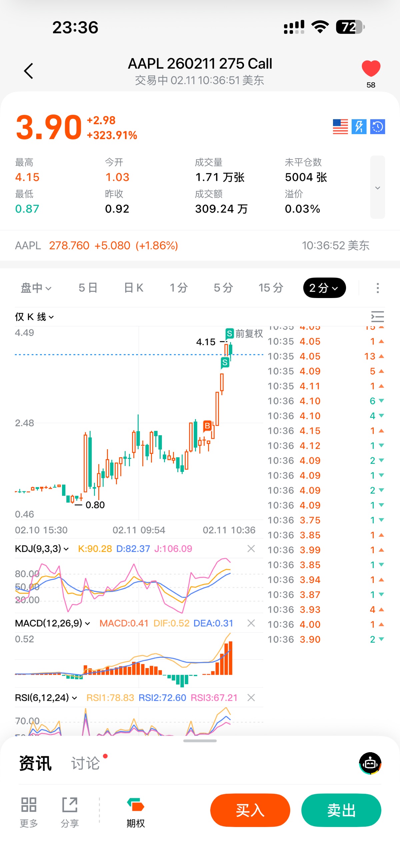Tap the blue lightning bolt icon
Viewport: 400px width, 868px height.
[x=359, y=127]
